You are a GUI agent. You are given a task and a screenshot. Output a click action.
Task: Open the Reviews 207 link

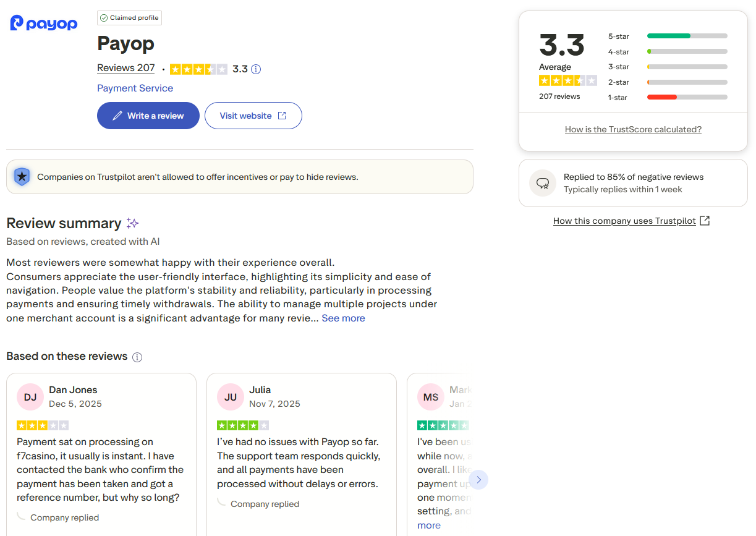126,68
